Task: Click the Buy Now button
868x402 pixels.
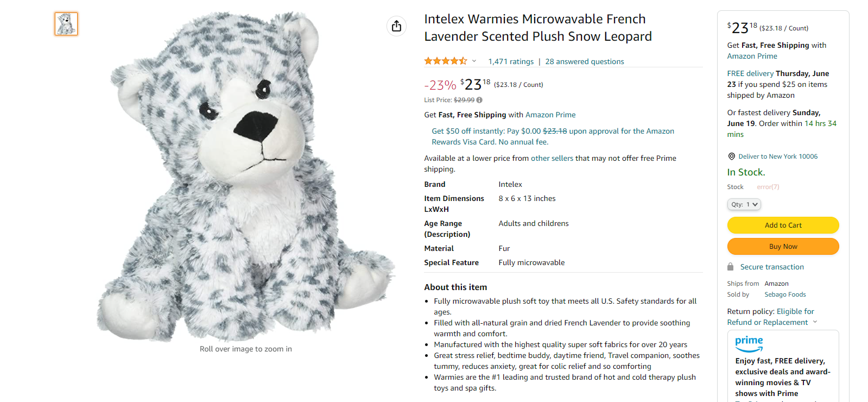Action: [x=783, y=247]
